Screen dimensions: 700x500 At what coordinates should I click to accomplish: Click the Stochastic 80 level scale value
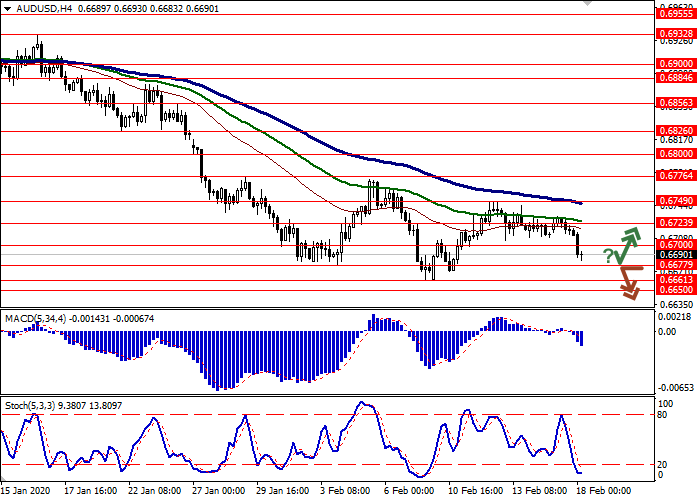point(662,414)
